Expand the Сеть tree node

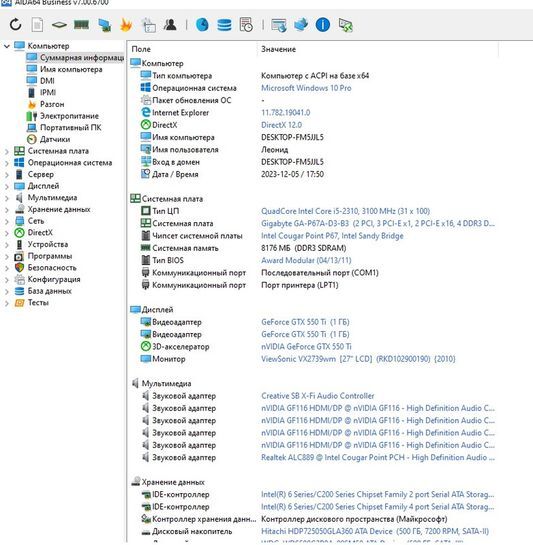(7, 221)
